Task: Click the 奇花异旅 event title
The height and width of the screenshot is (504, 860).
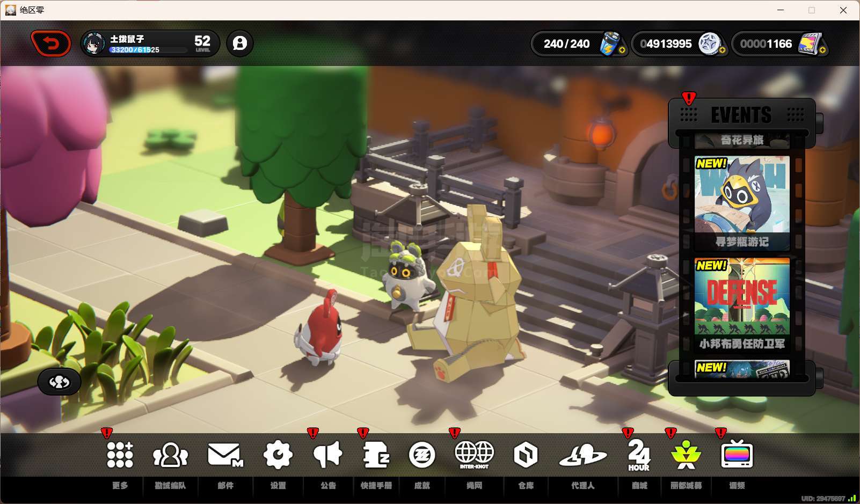Action: click(x=742, y=140)
